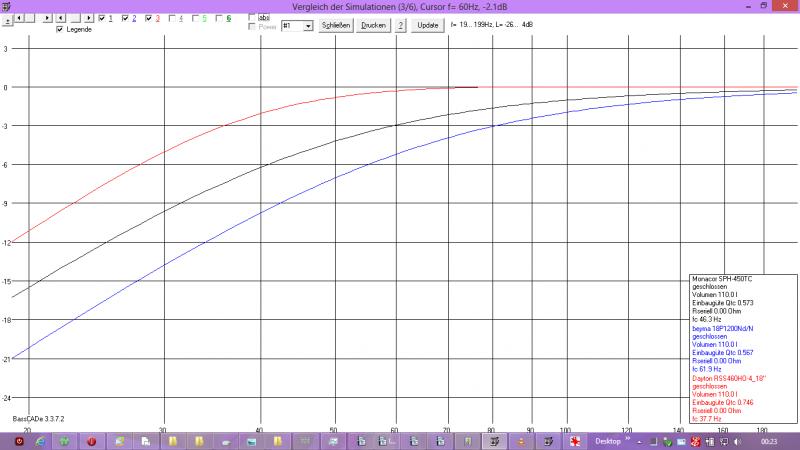Click Dayton RSS460HO-4 legend entry
The height and width of the screenshot is (450, 800).
[729, 379]
